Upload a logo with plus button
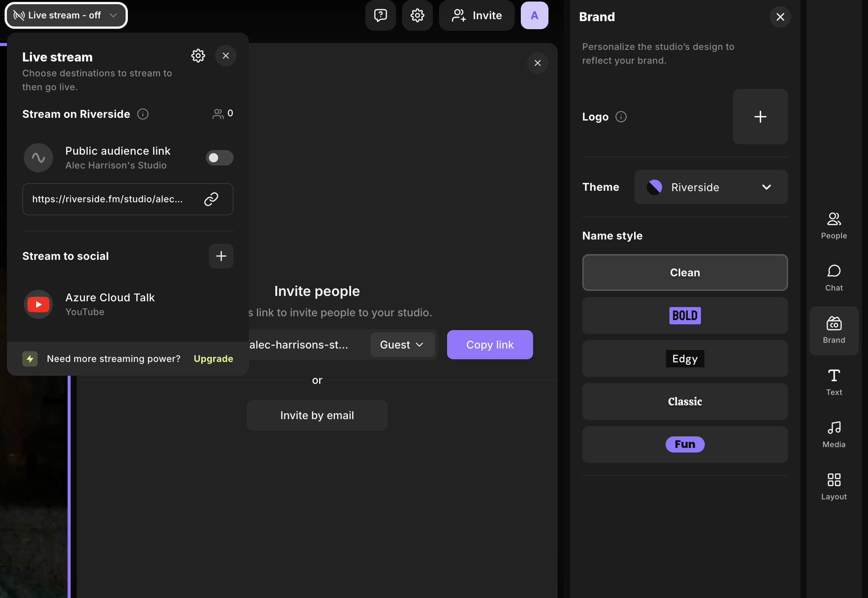The image size is (868, 598). [760, 117]
